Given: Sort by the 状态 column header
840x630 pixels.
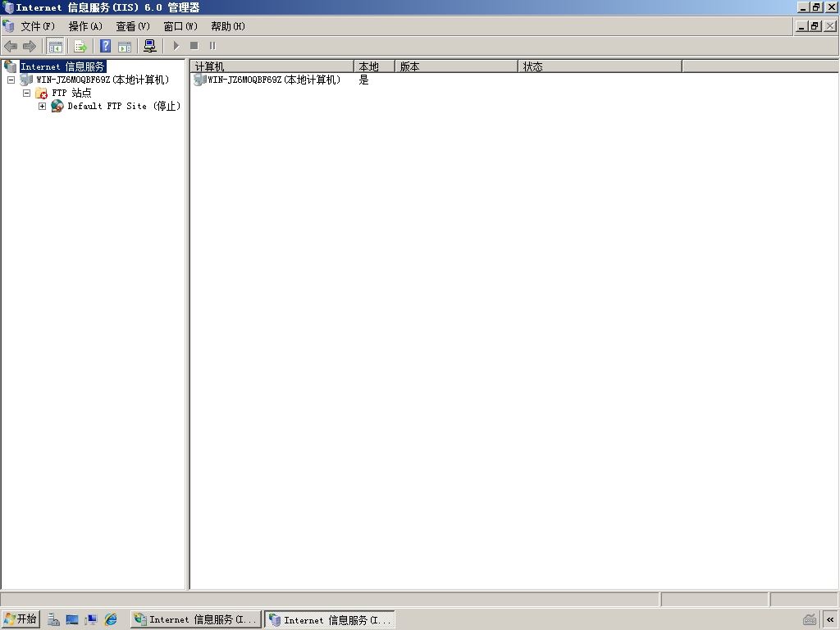Looking at the screenshot, I should (x=600, y=66).
